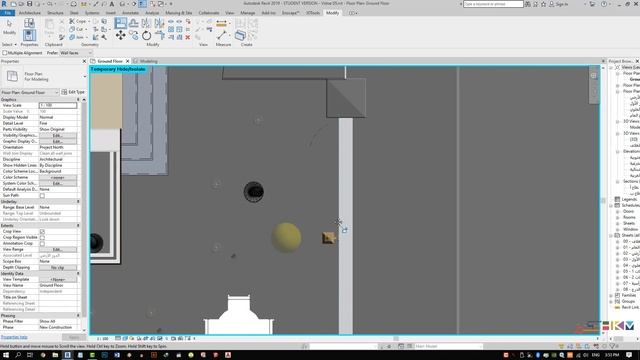Click the View Range Edit button
This screenshot has height=360, width=640.
[x=58, y=249]
